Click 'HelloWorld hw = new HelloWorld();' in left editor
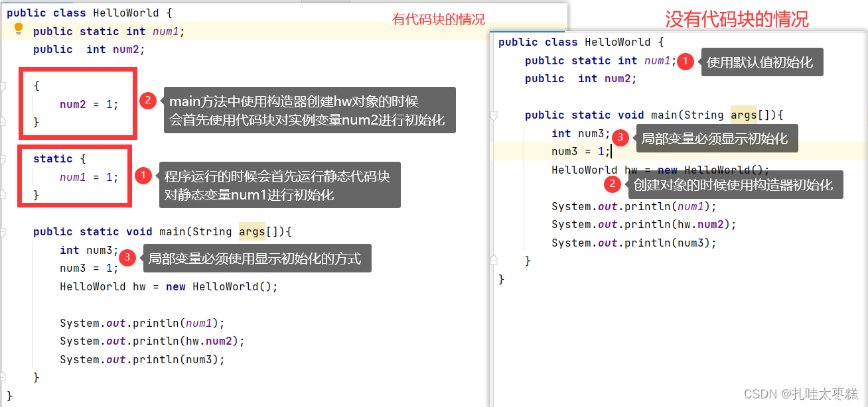The width and height of the screenshot is (868, 407). point(169,287)
